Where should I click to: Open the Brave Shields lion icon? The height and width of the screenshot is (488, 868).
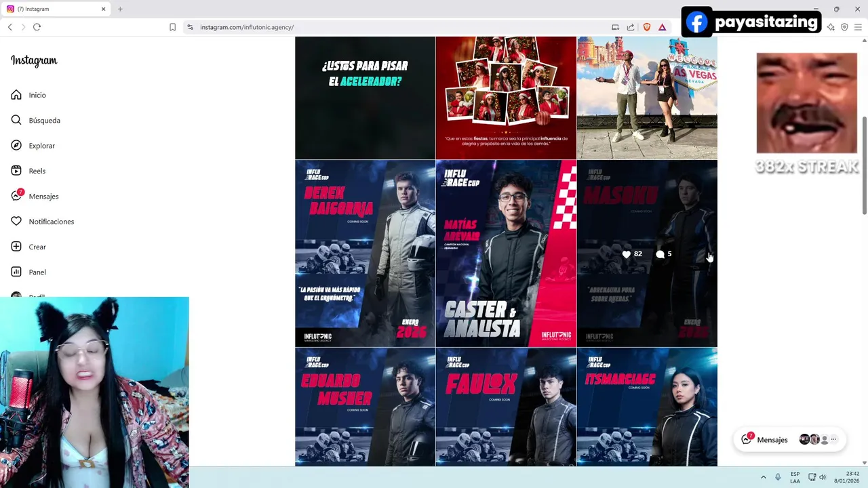click(x=646, y=27)
